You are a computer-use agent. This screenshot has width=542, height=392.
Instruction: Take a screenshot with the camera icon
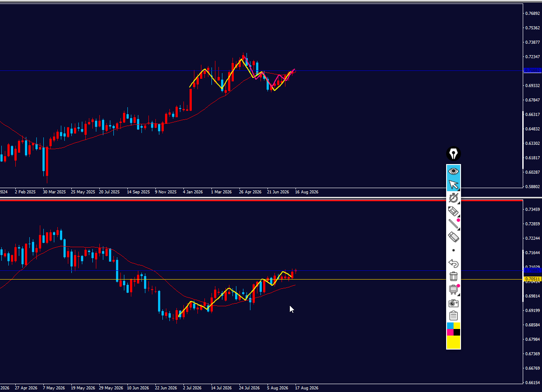(x=454, y=303)
